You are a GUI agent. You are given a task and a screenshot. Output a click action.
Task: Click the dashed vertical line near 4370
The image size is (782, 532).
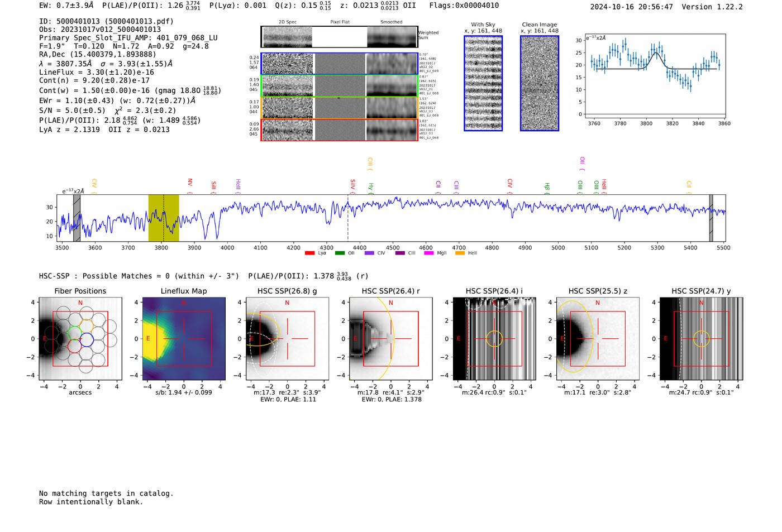(348, 218)
